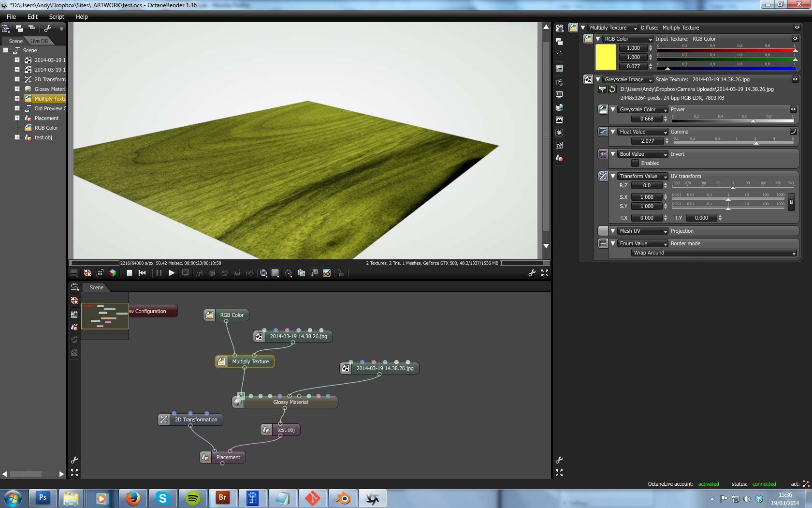Image resolution: width=812 pixels, height=508 pixels.
Task: Switch to the Live DB tab
Action: click(39, 41)
